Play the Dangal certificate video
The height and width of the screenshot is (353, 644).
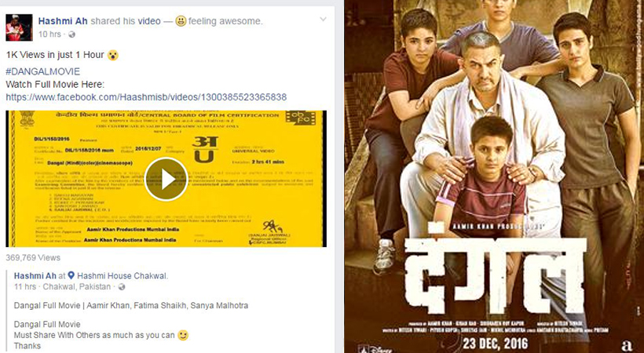(166, 180)
